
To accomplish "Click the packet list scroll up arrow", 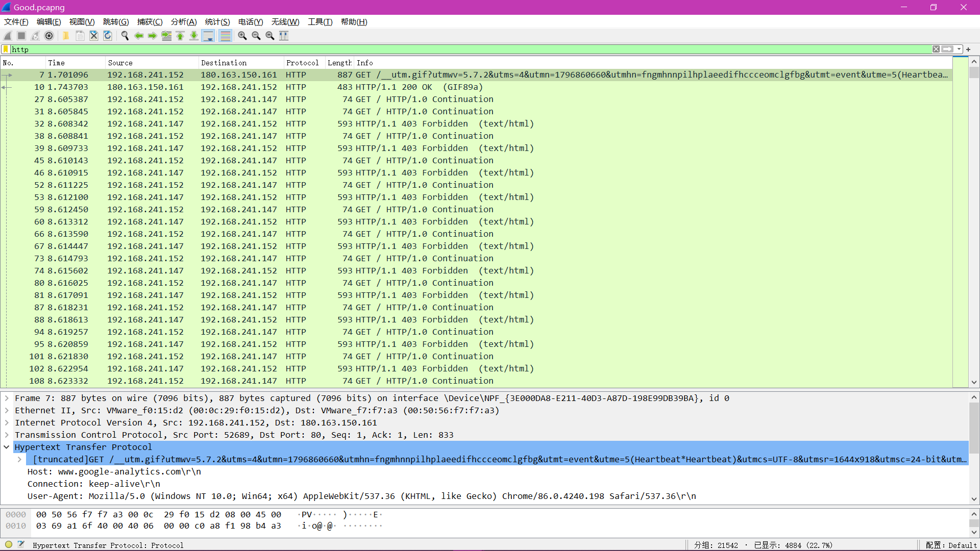I will [974, 62].
